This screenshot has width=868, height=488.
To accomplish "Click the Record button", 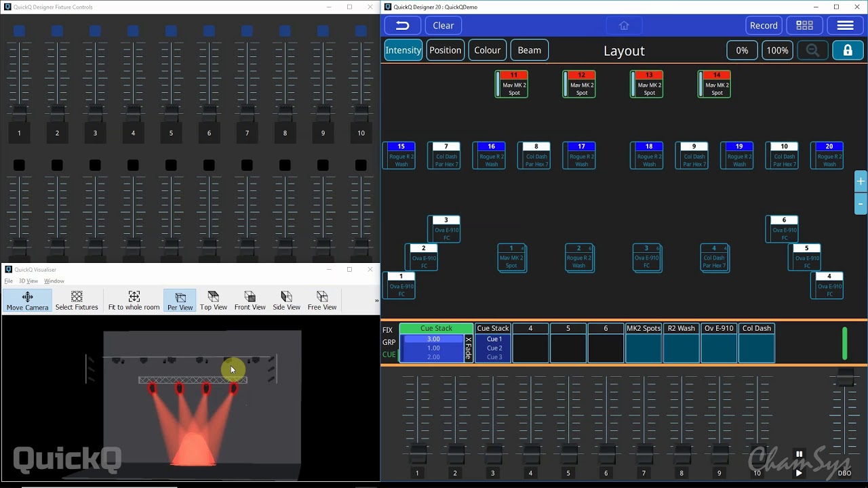I will click(764, 26).
